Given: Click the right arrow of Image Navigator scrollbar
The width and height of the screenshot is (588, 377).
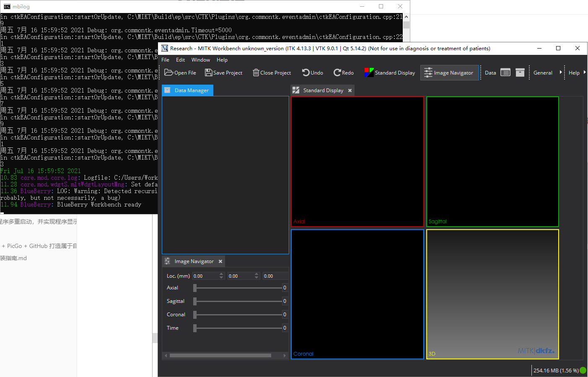Looking at the screenshot, I should [x=285, y=356].
